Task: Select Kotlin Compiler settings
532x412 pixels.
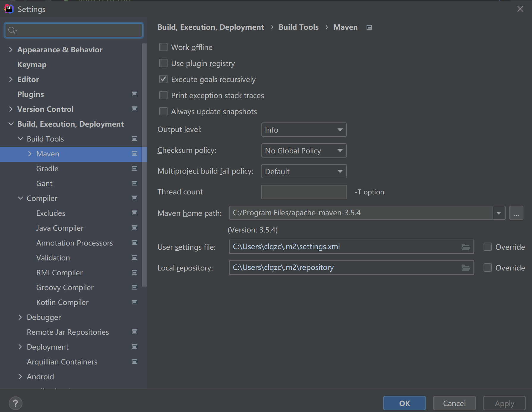Action: pos(62,302)
